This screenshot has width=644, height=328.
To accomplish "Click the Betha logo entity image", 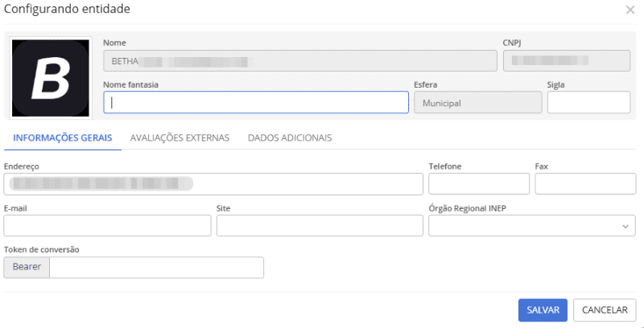I will [51, 78].
